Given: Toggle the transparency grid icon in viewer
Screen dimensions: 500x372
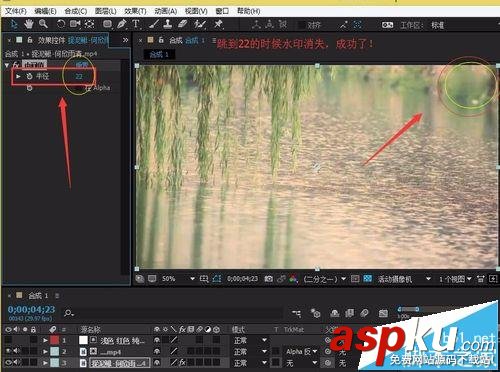Looking at the screenshot, I should click(368, 278).
